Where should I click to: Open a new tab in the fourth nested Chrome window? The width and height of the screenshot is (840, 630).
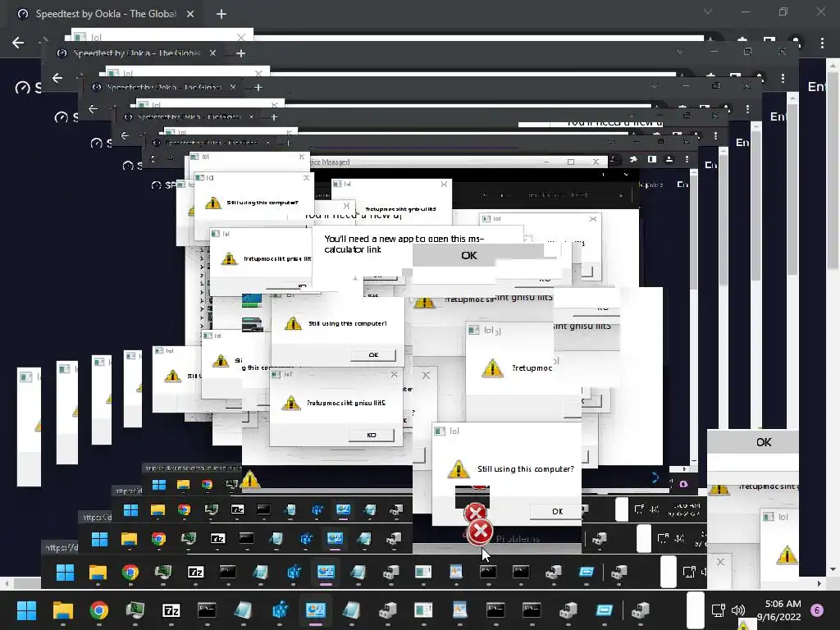pos(274,116)
